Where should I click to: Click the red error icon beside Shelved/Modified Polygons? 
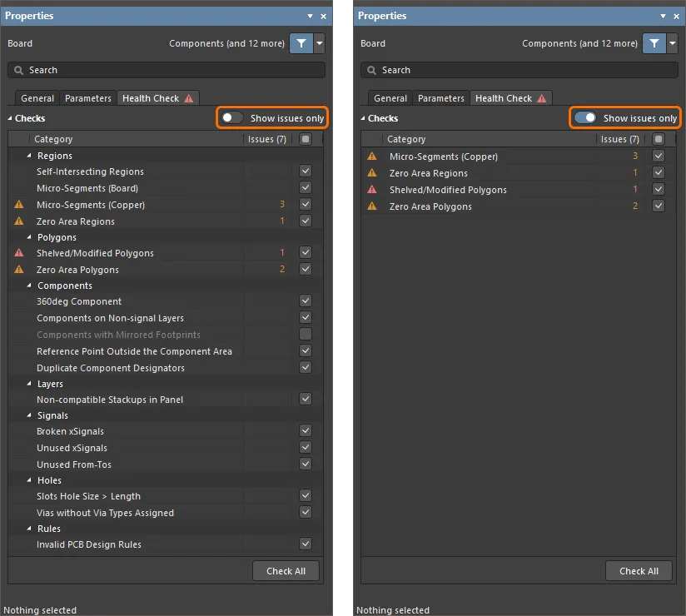pyautogui.click(x=18, y=253)
